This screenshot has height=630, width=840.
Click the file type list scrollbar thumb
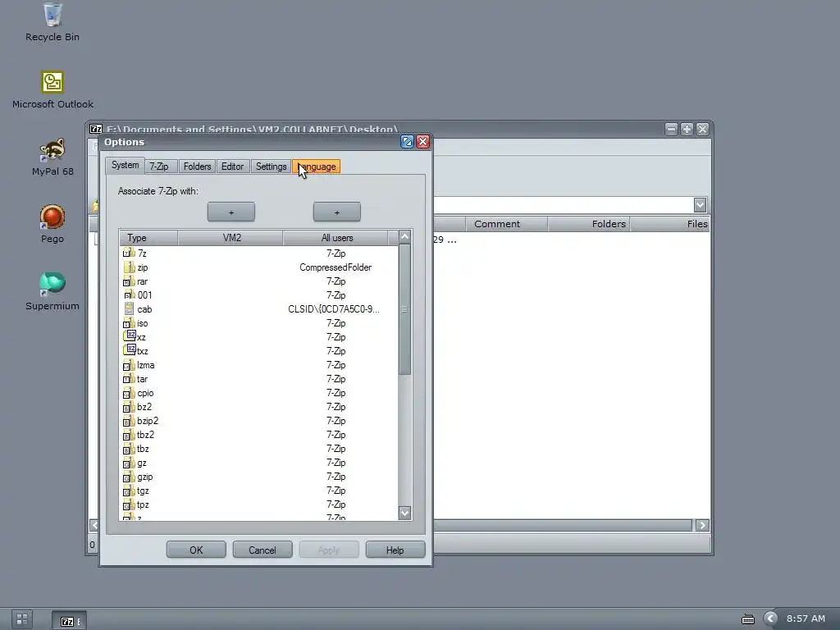point(405,309)
